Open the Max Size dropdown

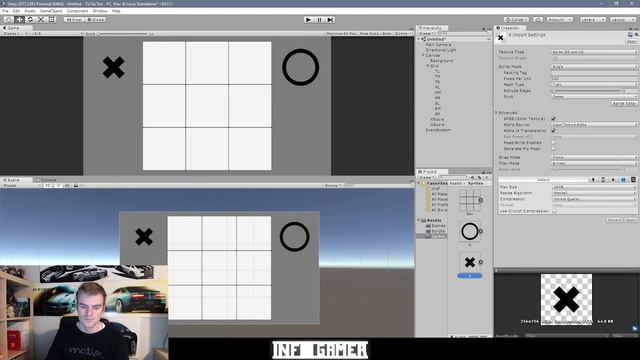[x=594, y=187]
